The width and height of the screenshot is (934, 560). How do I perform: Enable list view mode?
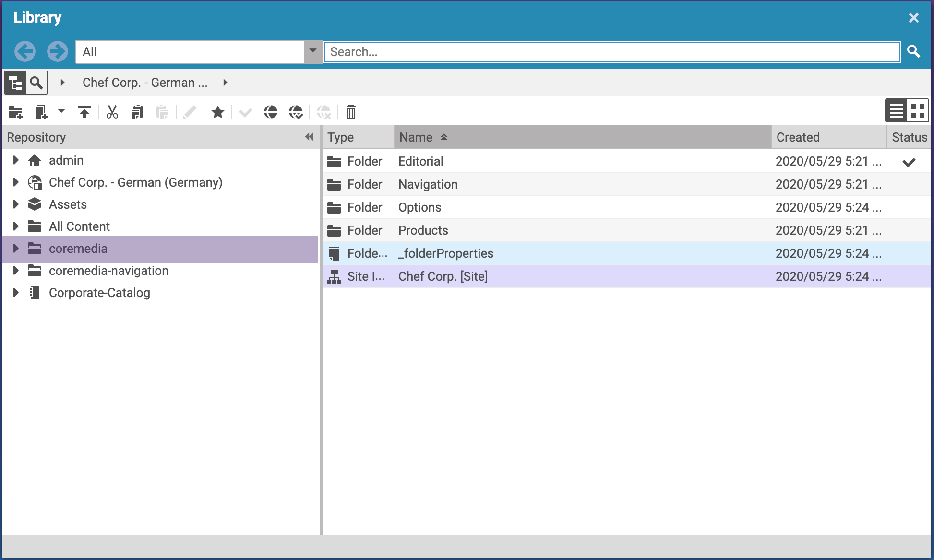click(896, 110)
